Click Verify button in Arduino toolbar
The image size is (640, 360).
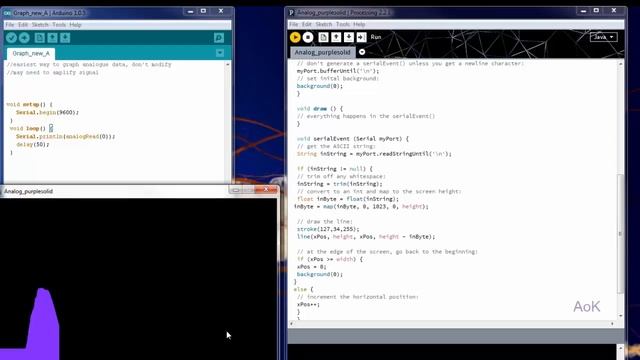click(x=11, y=38)
